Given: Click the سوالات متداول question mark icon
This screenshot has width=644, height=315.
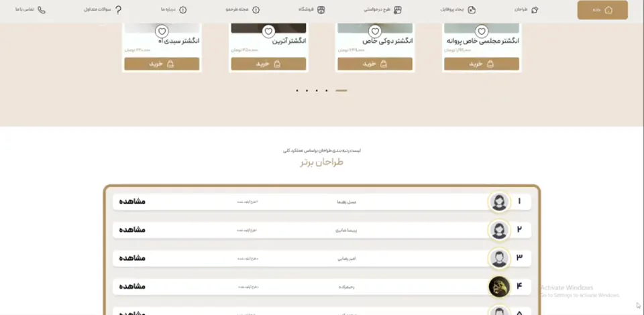Looking at the screenshot, I should tap(118, 10).
